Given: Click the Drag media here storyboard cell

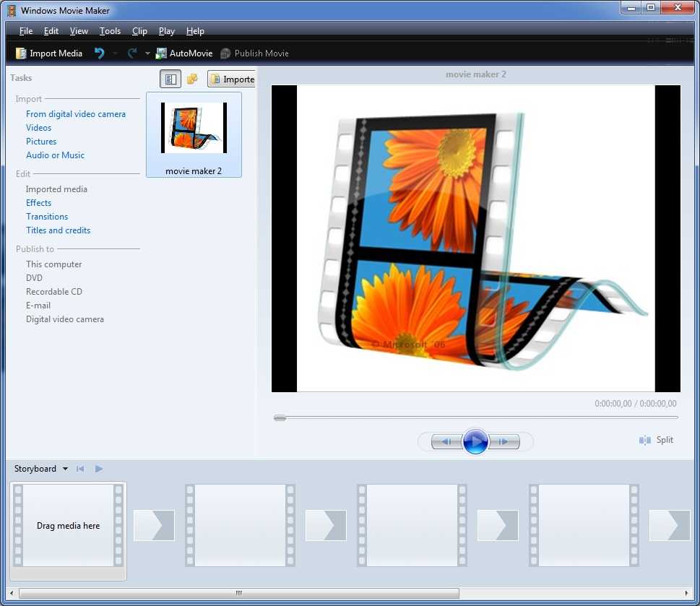Looking at the screenshot, I should pyautogui.click(x=68, y=526).
